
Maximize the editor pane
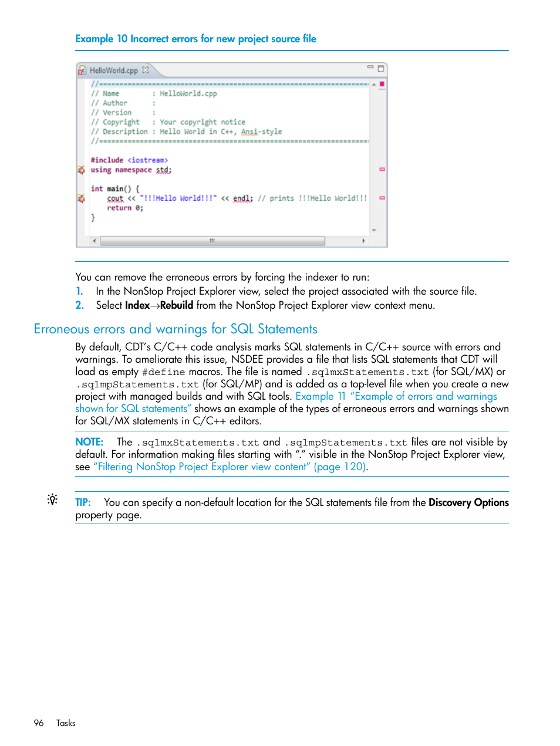(x=380, y=69)
